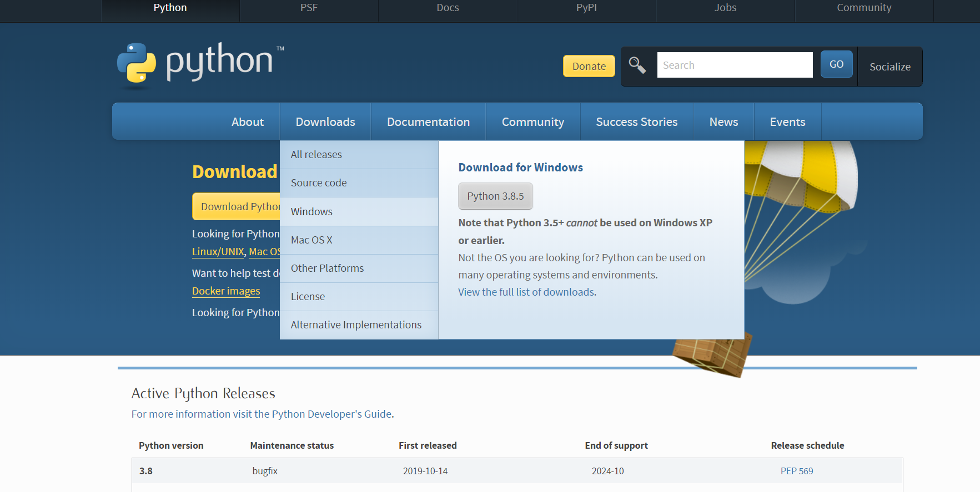Click the Python 3.8.5 download button
980x492 pixels.
click(495, 196)
